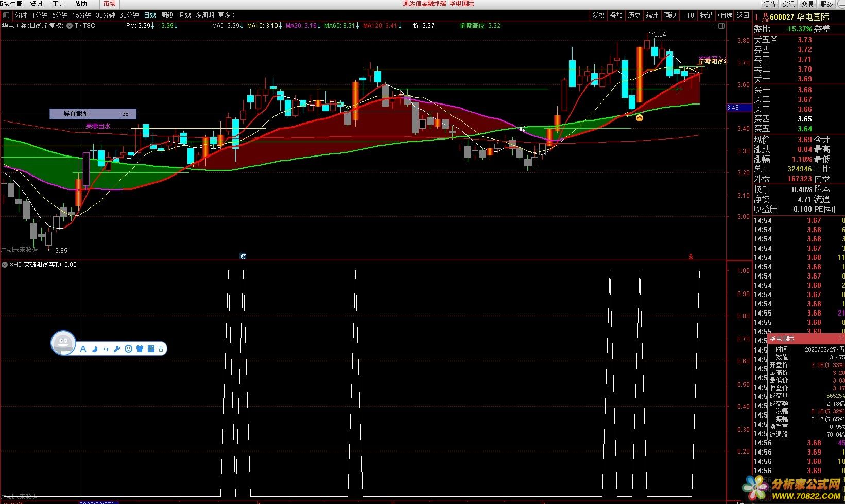Open the 帮助 menu
This screenshot has height=504, width=845.
(81, 4)
